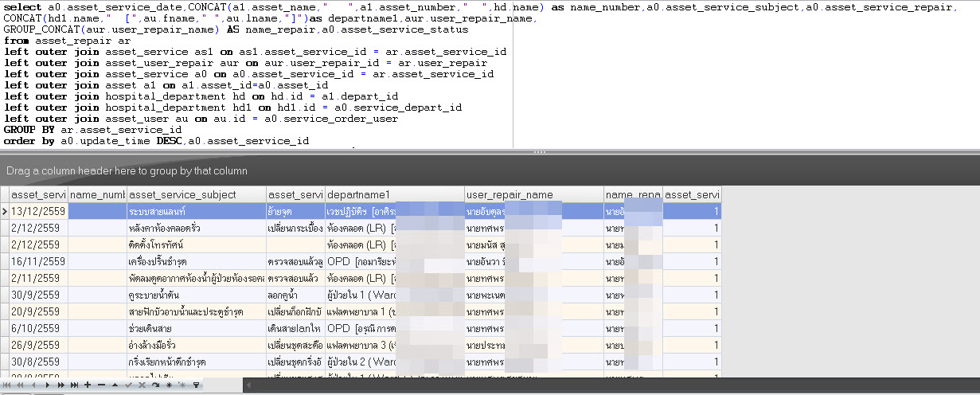Sort by asset_service_subject column header
The image size is (980, 395).
click(197, 194)
